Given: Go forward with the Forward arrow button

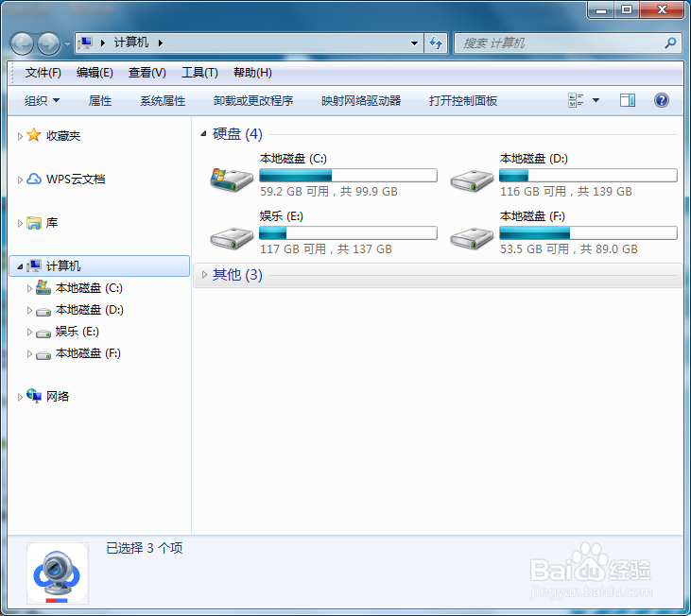Looking at the screenshot, I should click(48, 43).
